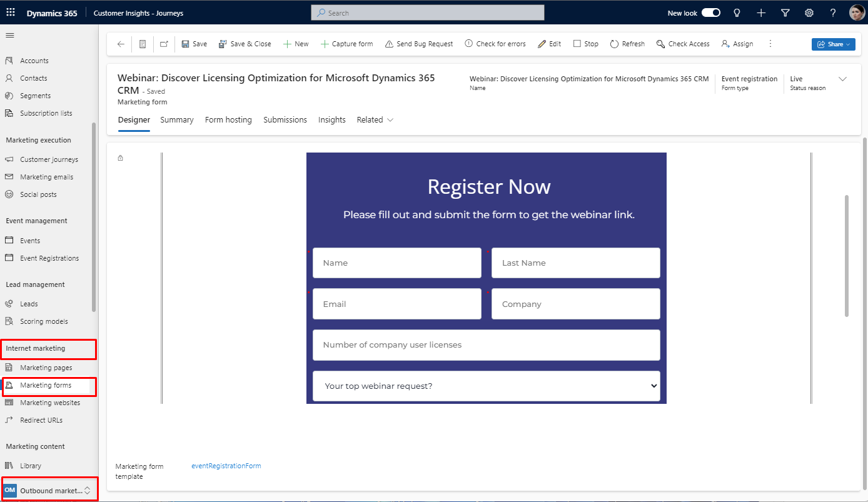Switch to the Form hosting tab
The image size is (868, 502).
point(228,119)
